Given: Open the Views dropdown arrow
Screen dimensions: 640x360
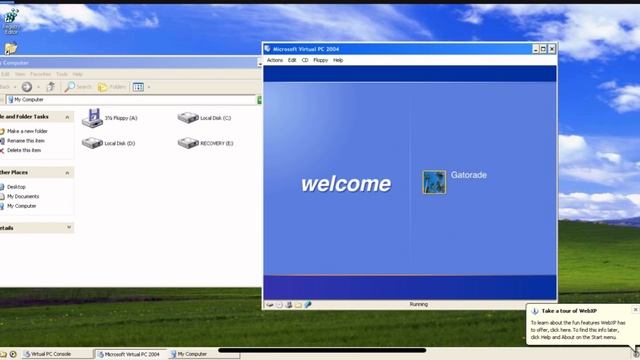Looking at the screenshot, I should pos(149,87).
